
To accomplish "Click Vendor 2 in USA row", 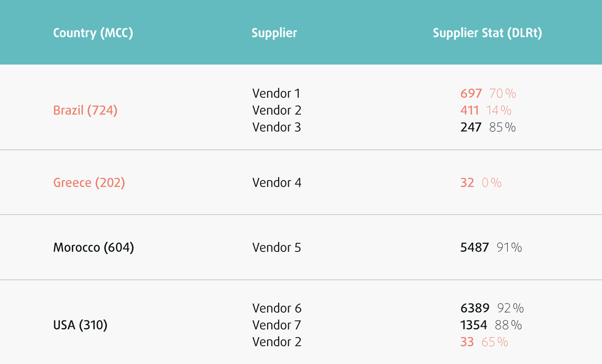I will [x=277, y=342].
